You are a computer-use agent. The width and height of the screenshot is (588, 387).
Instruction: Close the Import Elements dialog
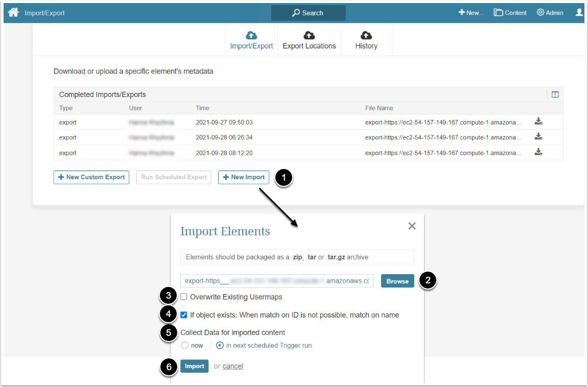[x=412, y=226]
